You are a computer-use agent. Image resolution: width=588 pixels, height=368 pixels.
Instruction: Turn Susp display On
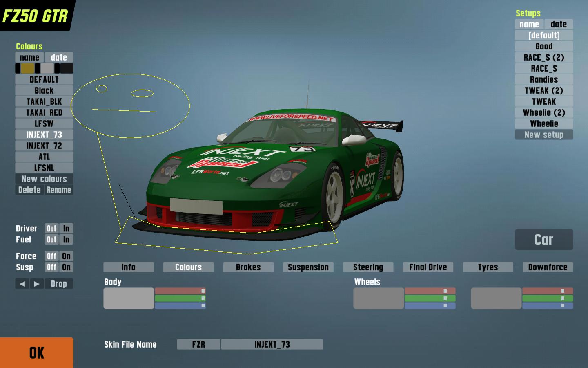coord(66,267)
